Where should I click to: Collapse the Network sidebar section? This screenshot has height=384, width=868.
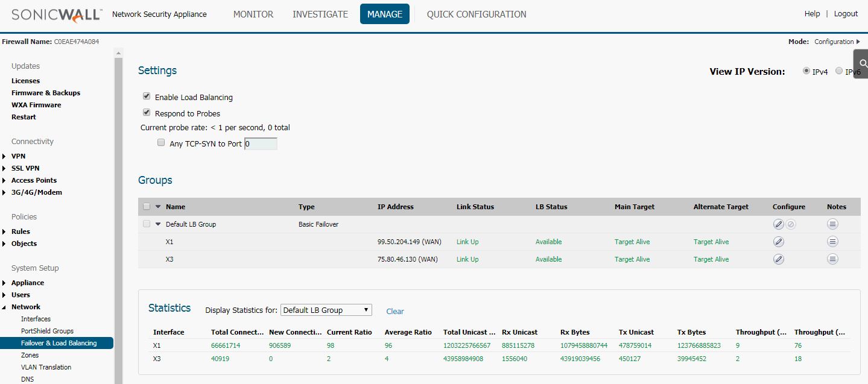(4, 307)
